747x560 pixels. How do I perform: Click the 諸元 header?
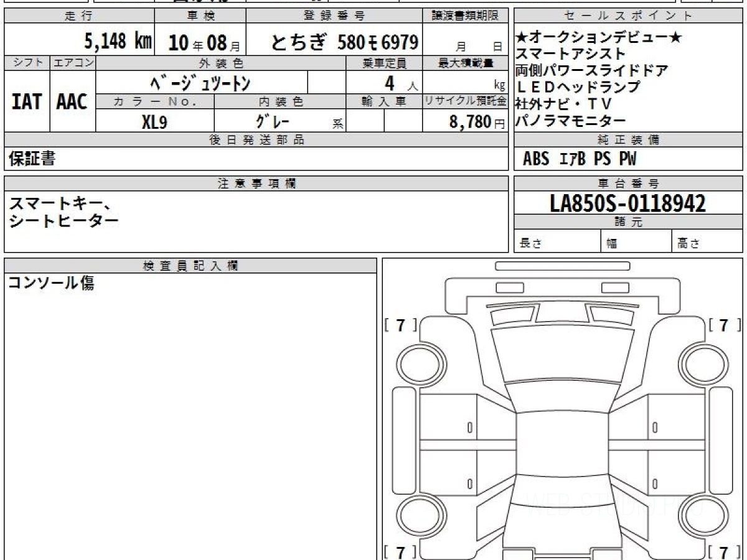[628, 222]
